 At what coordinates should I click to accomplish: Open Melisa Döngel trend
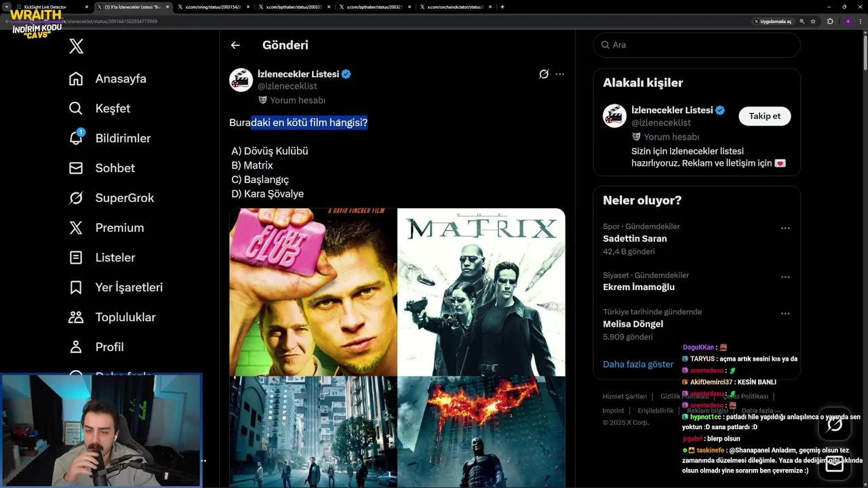(x=633, y=324)
